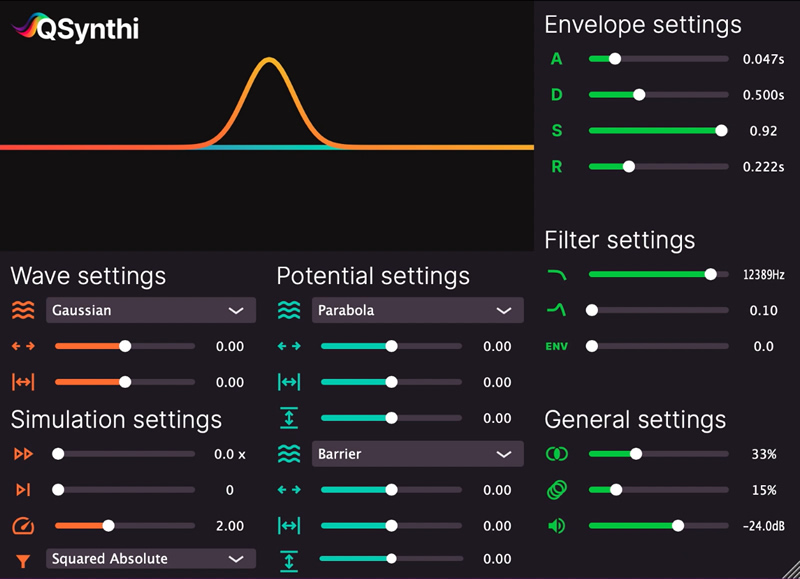
Task: Click the speaker volume icon
Action: click(x=556, y=526)
